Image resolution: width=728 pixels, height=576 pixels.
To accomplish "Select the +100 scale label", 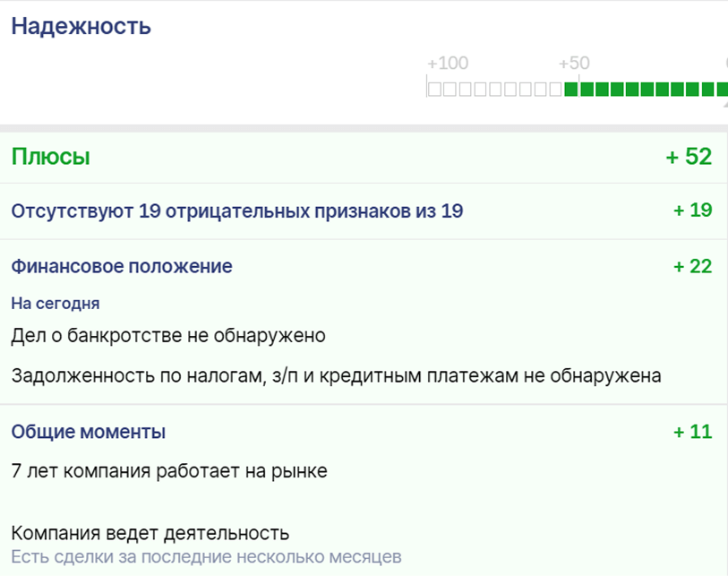I will [448, 64].
